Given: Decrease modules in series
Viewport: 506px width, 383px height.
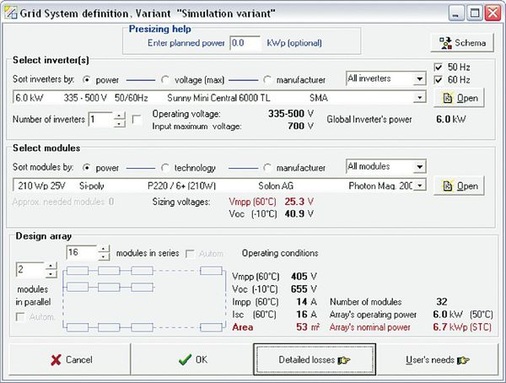Looking at the screenshot, I should pyautogui.click(x=104, y=257).
